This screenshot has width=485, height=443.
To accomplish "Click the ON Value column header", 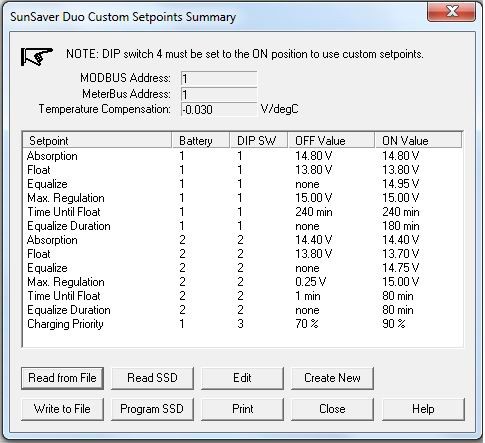I will (x=418, y=140).
